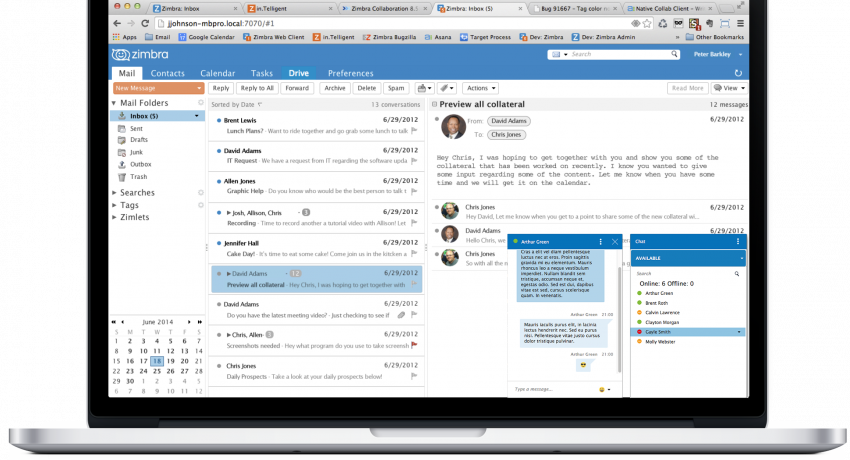This screenshot has height=460, width=850.
Task: Click the chat contacts search magnifier icon
Action: point(737,274)
